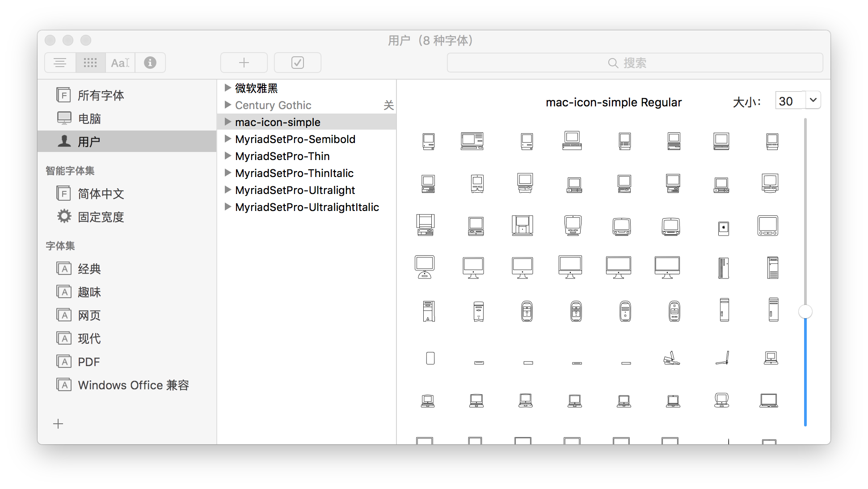868x489 pixels.
Task: Re-enable Century Gothic via the 关 indicator
Action: point(388,105)
